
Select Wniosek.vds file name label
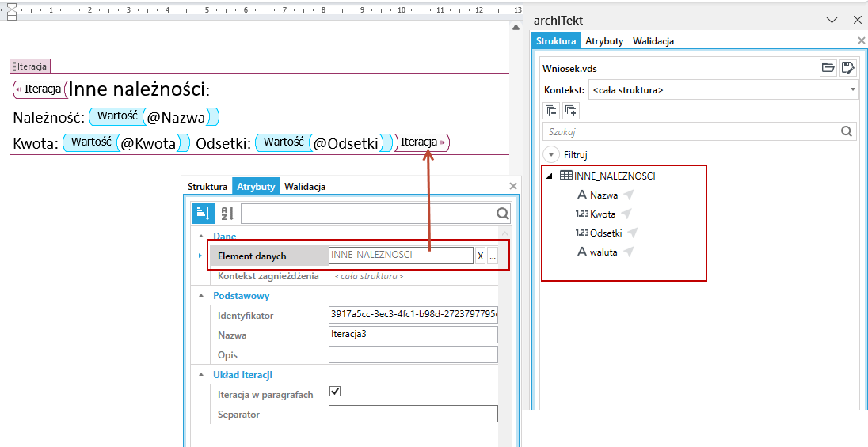click(x=569, y=69)
